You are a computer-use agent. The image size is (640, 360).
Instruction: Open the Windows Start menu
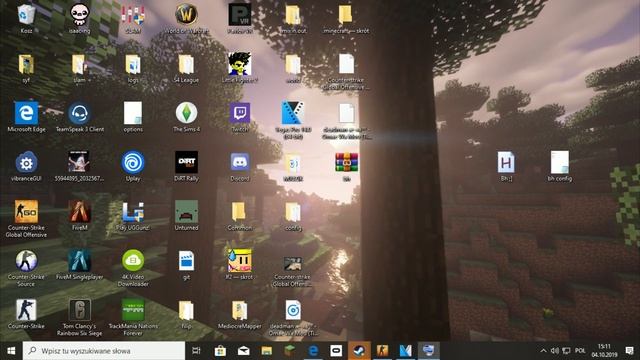[x=11, y=351]
